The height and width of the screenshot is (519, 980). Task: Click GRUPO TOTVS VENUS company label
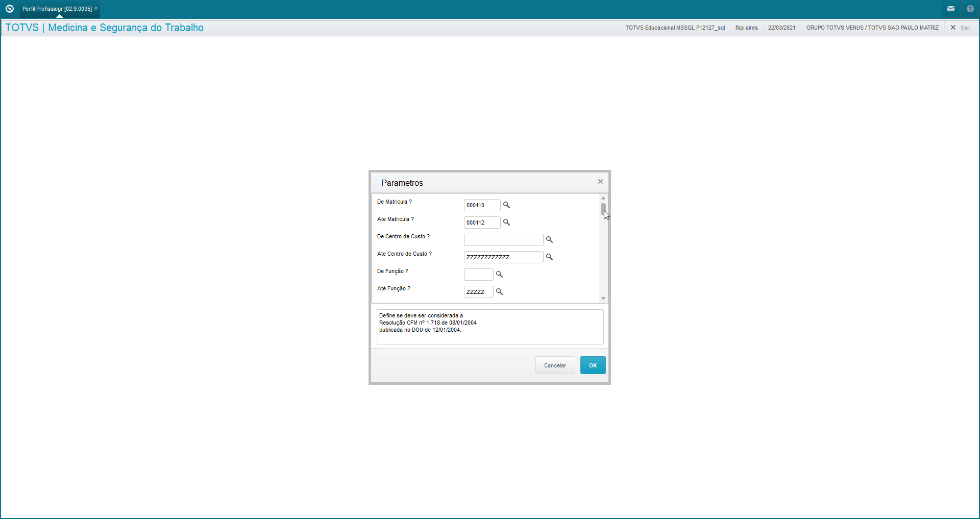tap(872, 28)
